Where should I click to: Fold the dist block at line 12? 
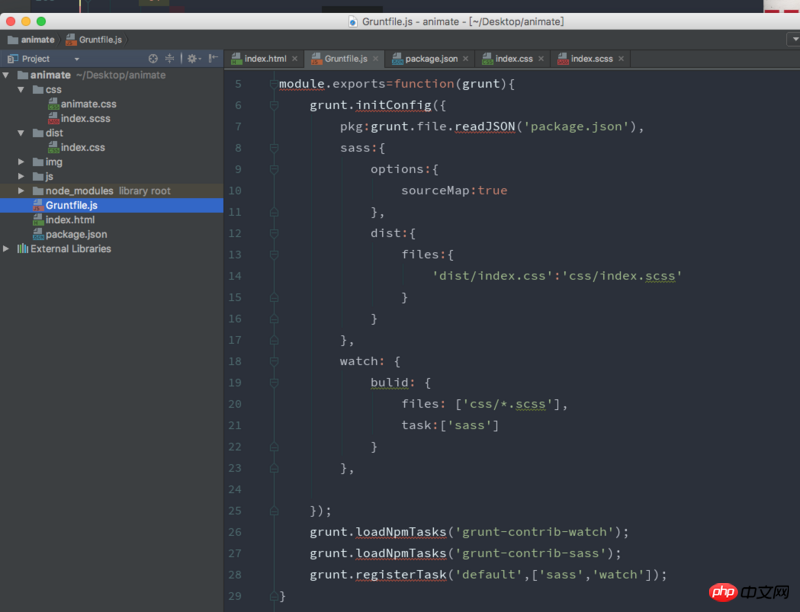point(274,234)
